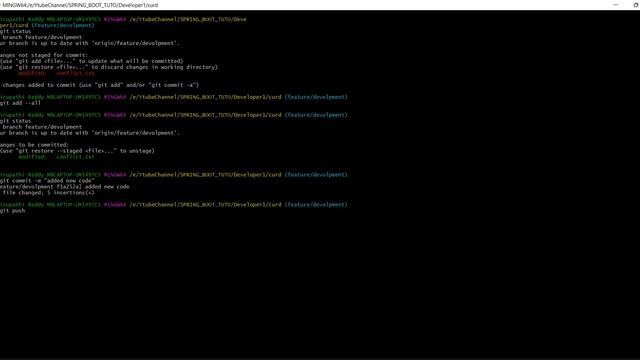Click the 'changes added to commit' message line
Screen dimensions: 640x360
[100, 85]
